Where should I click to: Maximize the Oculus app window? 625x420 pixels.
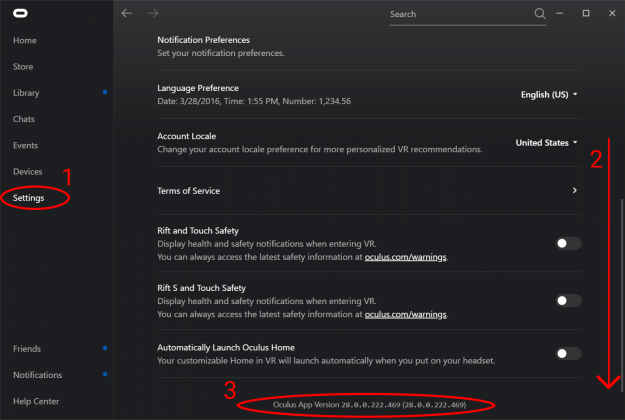point(586,13)
